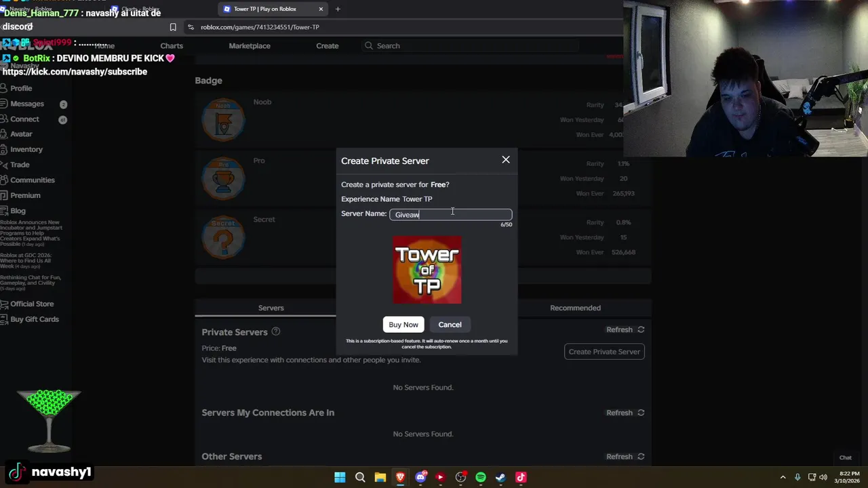Image resolution: width=868 pixels, height=488 pixels.
Task: Click the Brave browser taskbar icon
Action: (x=400, y=477)
